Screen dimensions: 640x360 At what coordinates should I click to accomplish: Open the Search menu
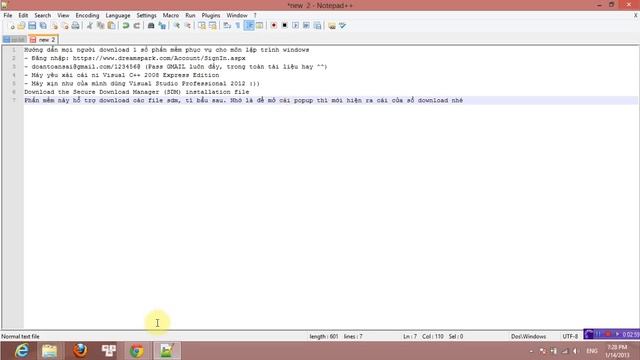pos(42,16)
